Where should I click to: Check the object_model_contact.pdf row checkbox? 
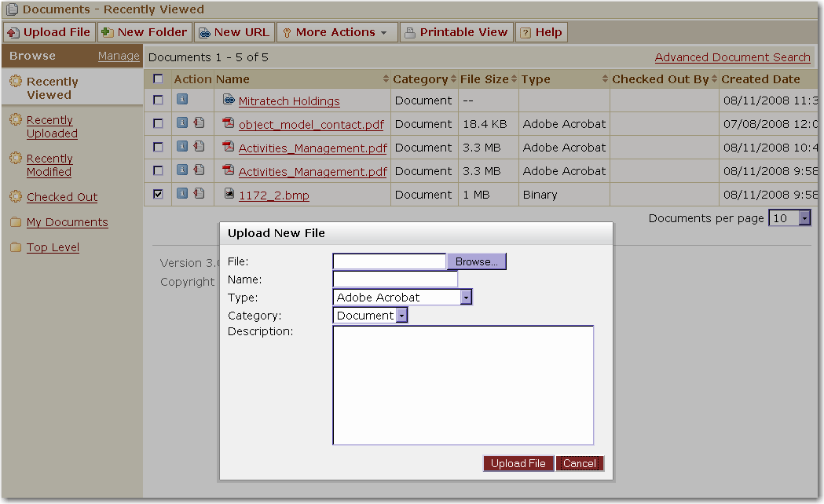point(158,123)
